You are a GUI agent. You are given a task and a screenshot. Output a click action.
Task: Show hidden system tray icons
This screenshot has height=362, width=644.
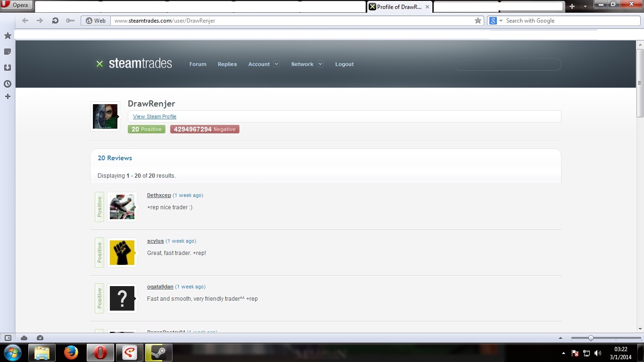pos(564,353)
